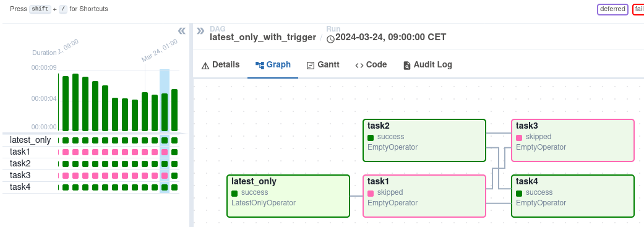The width and height of the screenshot is (644, 227).
Task: Switch to the Gantt tab
Action: point(323,65)
